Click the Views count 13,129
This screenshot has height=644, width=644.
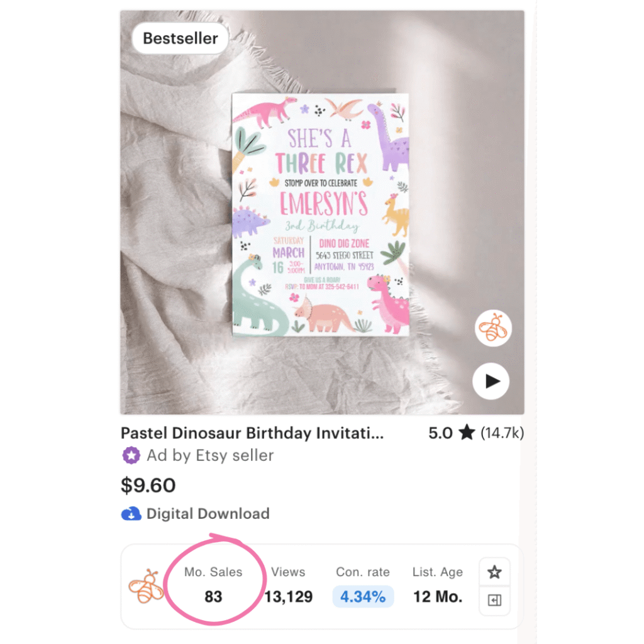coord(288,596)
